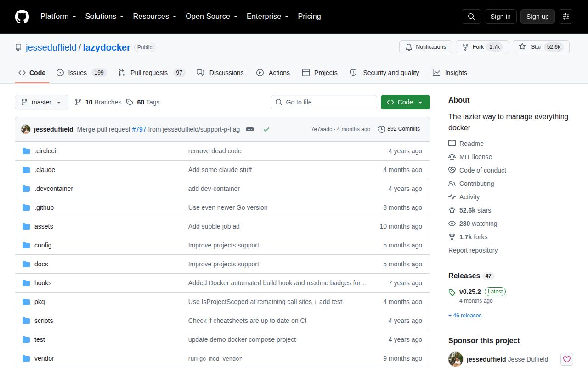Click the assets folder icon
Viewport: 588px width, 368px height.
pos(26,226)
